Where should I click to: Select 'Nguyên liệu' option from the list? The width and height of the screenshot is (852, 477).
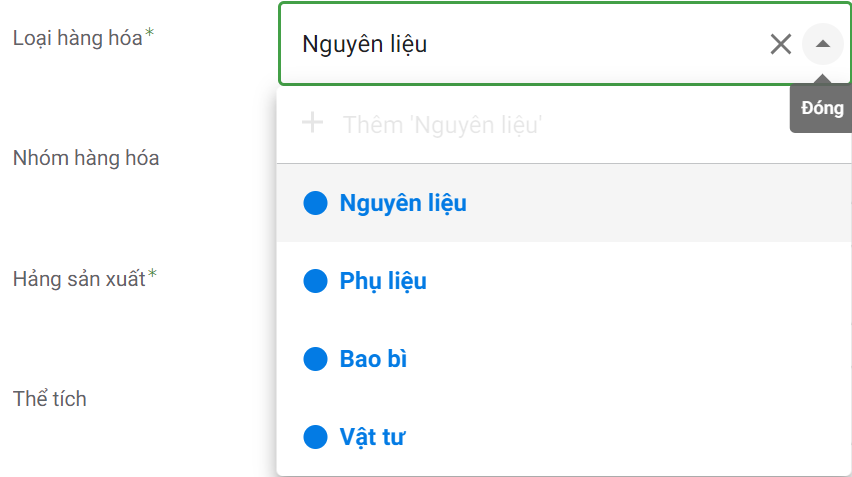click(403, 203)
